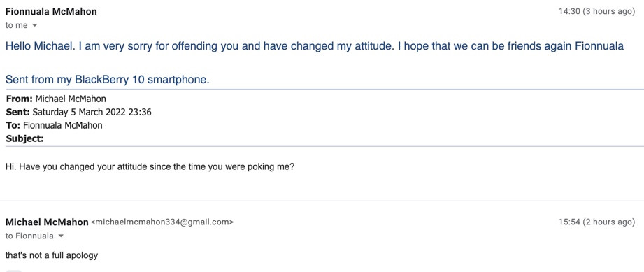Expand recipient details arrow beside 'to Fionnuala'
644x272 pixels.
coord(62,236)
